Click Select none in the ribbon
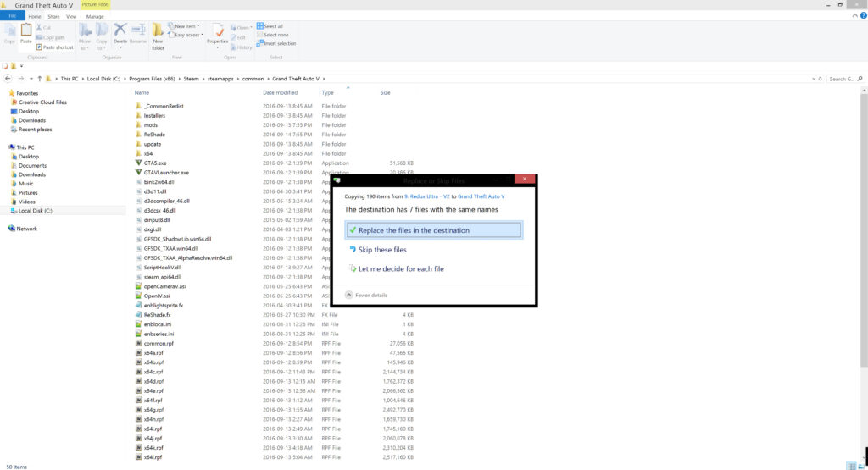 [x=272, y=35]
